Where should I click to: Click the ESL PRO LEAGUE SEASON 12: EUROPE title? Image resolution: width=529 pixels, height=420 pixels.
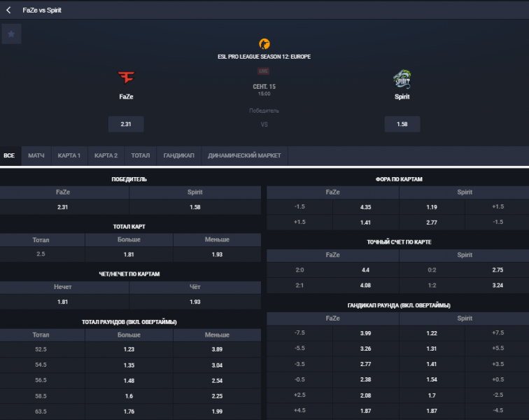pos(264,57)
